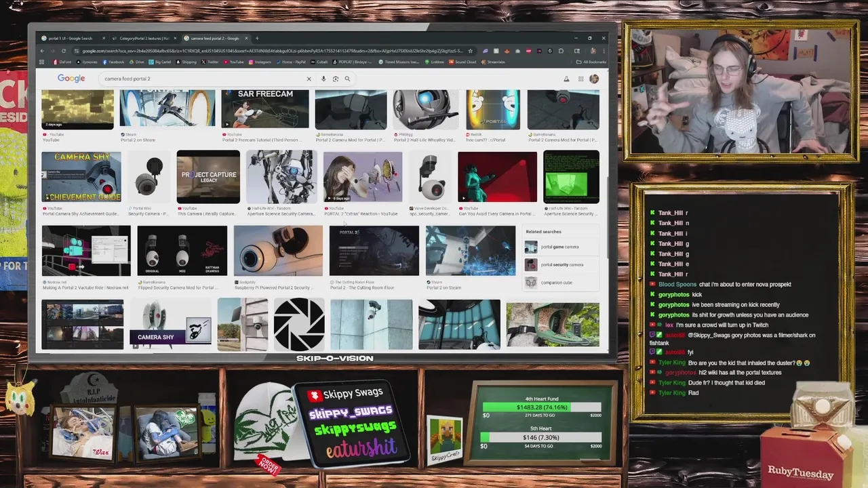Open the Instagram bookmark

(x=260, y=62)
